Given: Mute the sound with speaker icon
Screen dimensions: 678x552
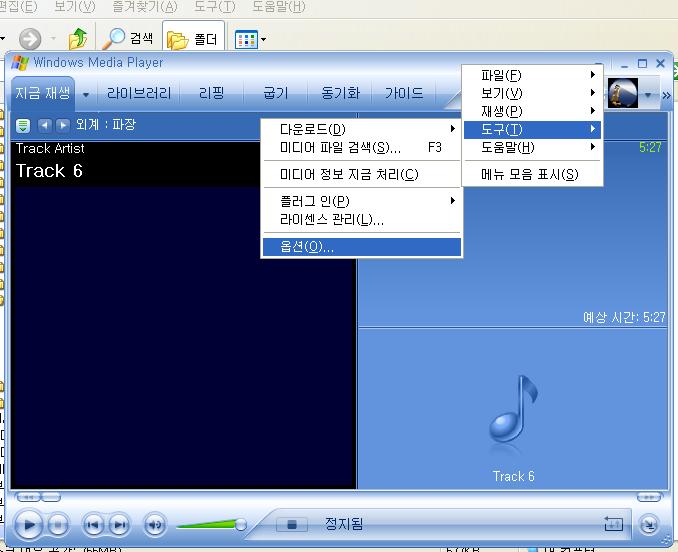Looking at the screenshot, I should (154, 523).
